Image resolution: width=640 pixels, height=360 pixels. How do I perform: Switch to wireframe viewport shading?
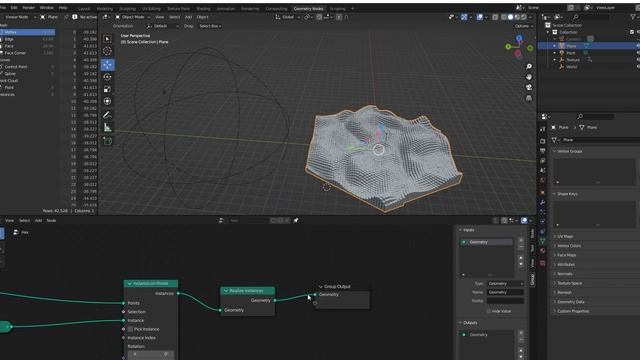504,17
